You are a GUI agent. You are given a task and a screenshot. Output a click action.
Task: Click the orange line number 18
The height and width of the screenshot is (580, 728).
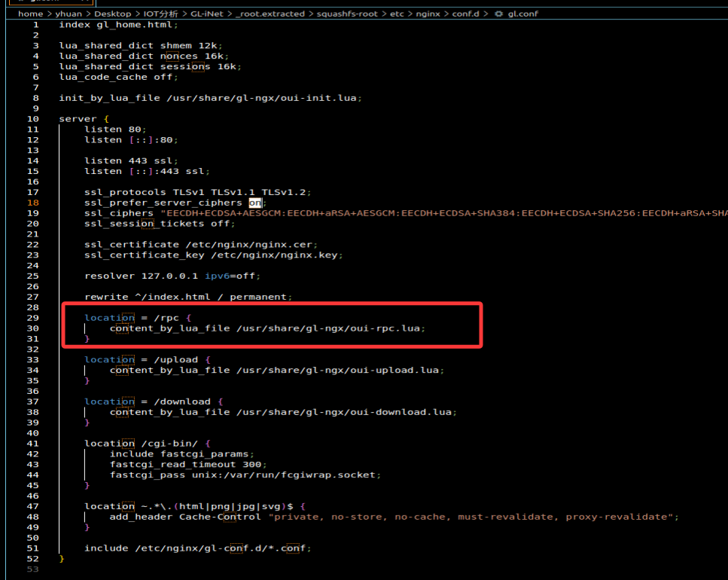point(33,203)
